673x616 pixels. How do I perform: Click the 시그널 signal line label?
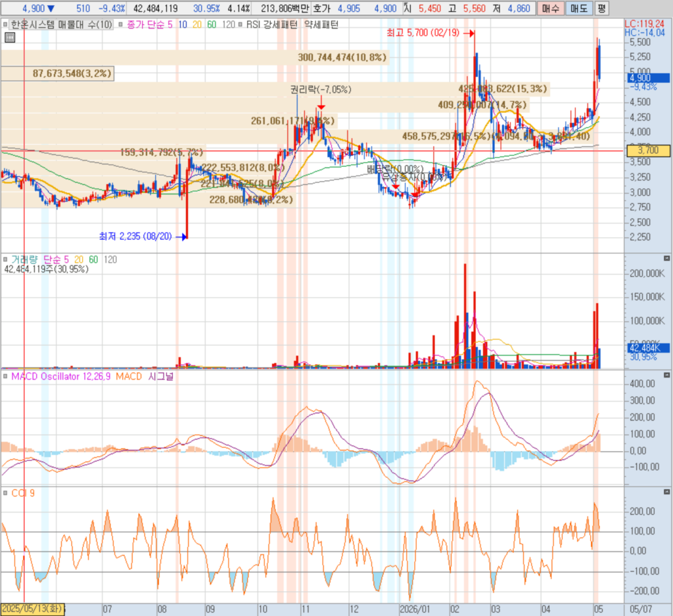pyautogui.click(x=160, y=377)
